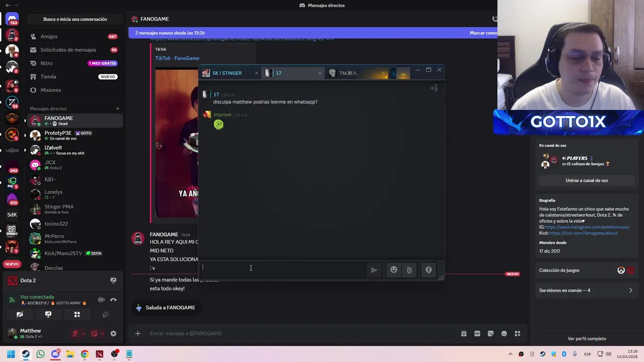Toggle headphone deafen
This screenshot has width=644, height=362.
tap(94, 333)
